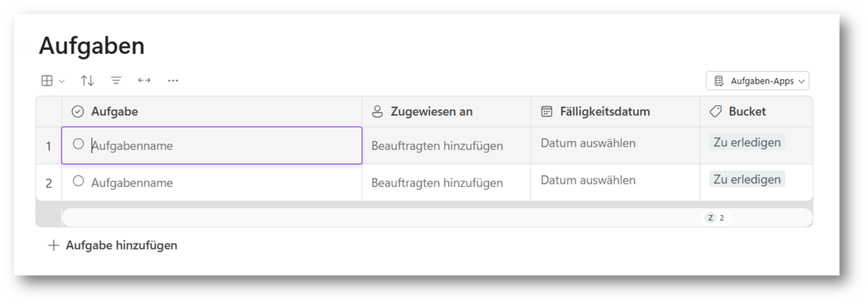
Task: Select the Zugewiesen an column header
Action: pos(432,111)
